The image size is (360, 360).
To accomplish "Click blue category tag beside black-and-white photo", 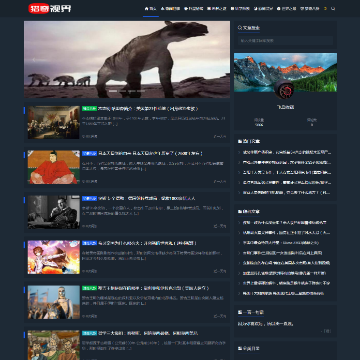I will (x=89, y=198).
